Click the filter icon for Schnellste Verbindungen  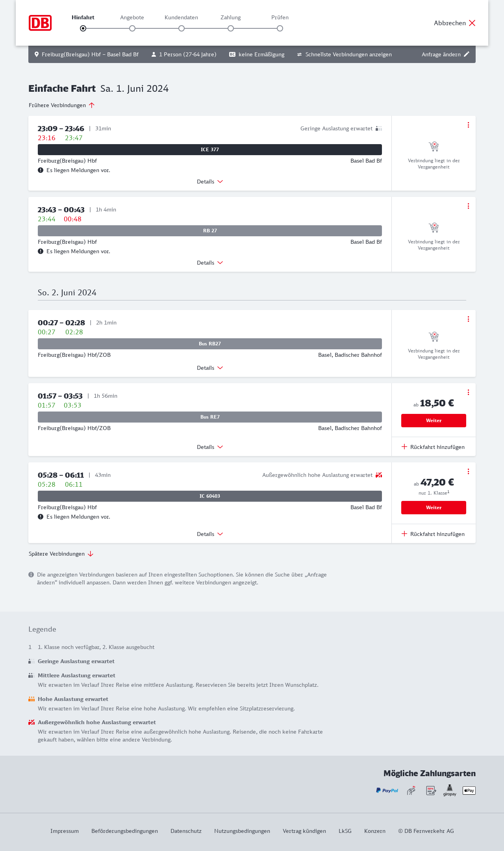299,54
